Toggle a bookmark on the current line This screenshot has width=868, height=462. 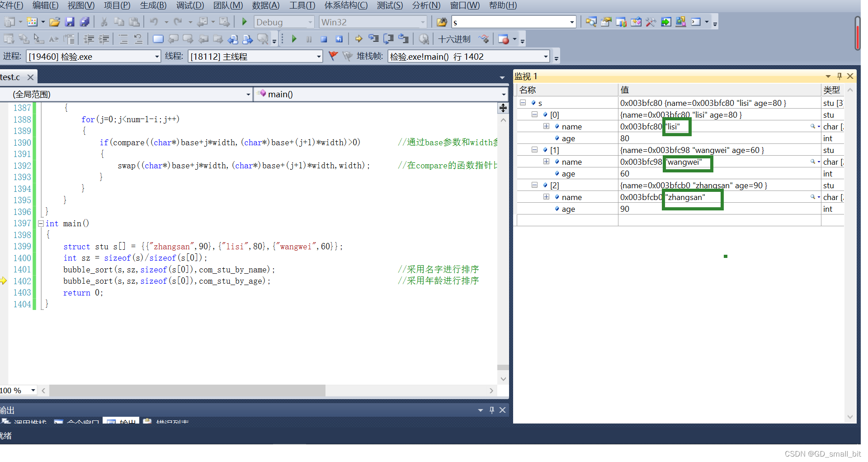[158, 39]
